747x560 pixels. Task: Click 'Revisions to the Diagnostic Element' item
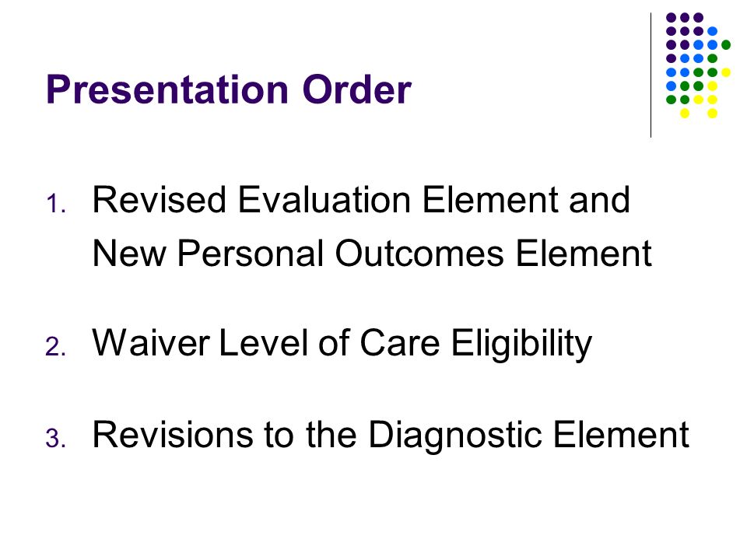click(x=391, y=436)
